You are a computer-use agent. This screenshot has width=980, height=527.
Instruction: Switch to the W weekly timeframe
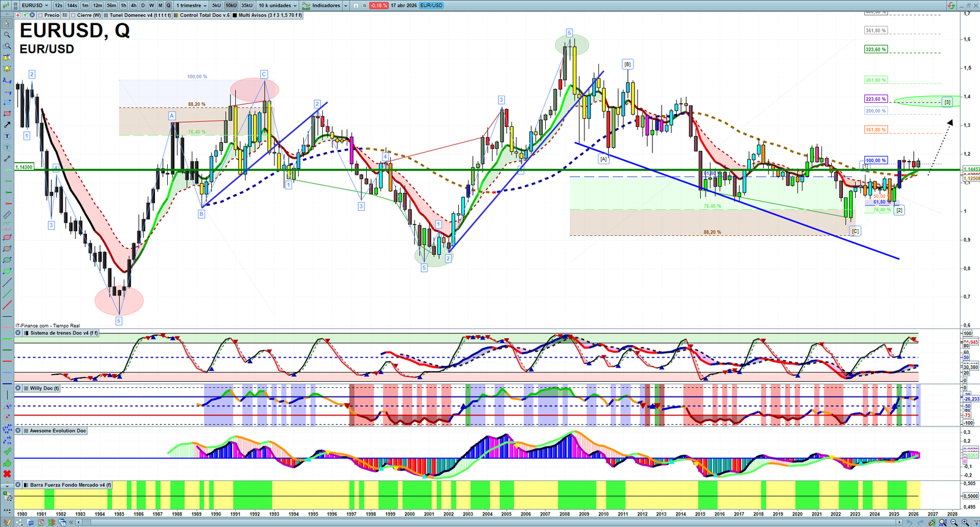point(151,6)
